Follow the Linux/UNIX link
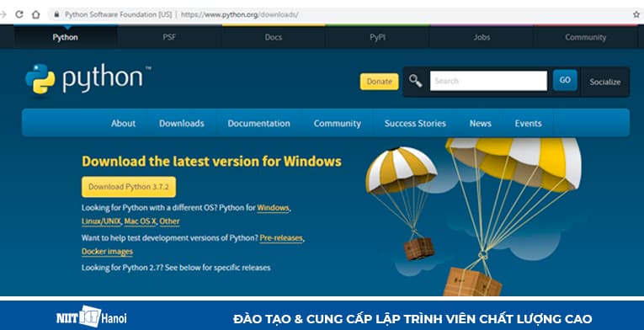Image resolution: width=644 pixels, height=330 pixels. (x=102, y=221)
